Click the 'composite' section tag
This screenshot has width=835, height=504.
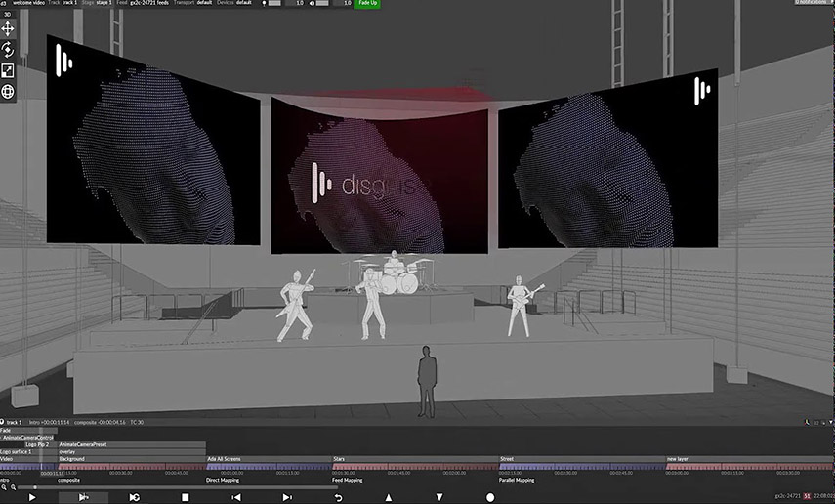(69, 480)
